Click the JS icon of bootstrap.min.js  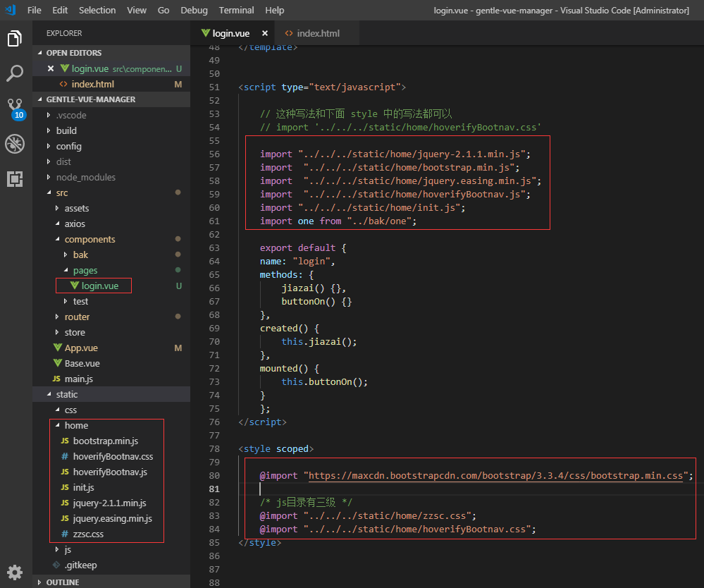pyautogui.click(x=65, y=441)
